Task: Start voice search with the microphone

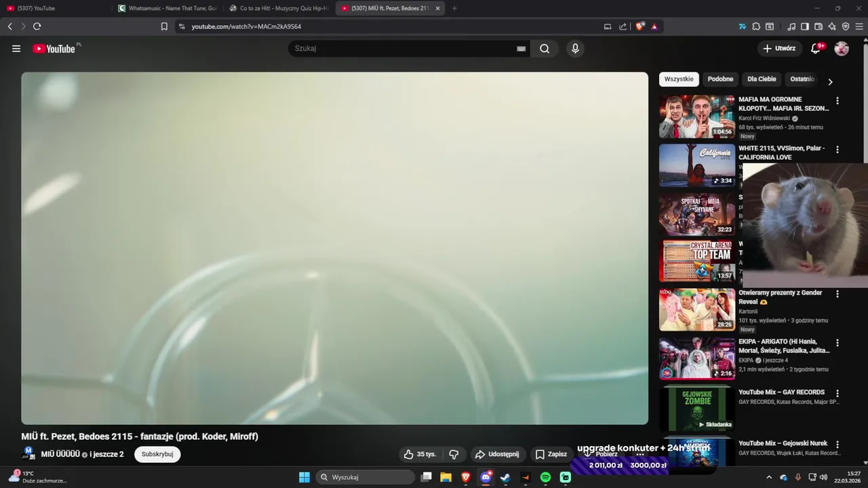Action: (575, 49)
